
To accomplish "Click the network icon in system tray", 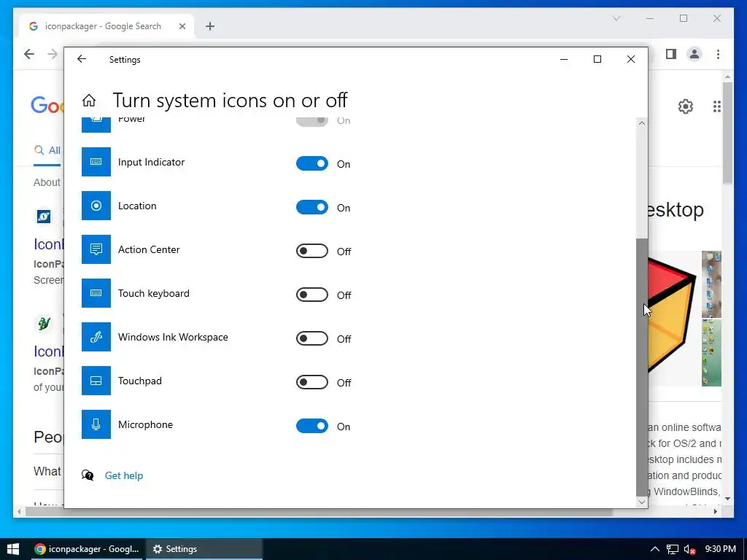I will click(x=672, y=549).
